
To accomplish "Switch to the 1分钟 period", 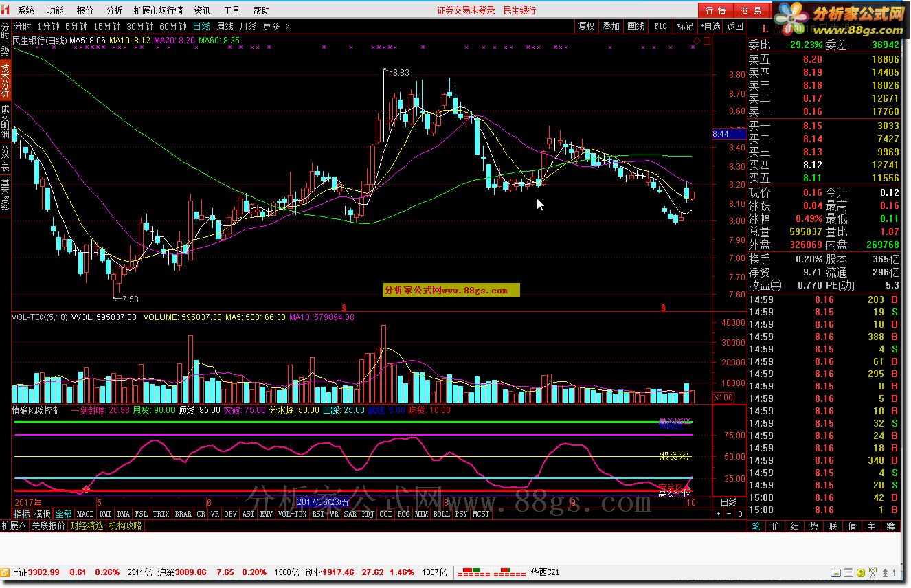I will [48, 26].
